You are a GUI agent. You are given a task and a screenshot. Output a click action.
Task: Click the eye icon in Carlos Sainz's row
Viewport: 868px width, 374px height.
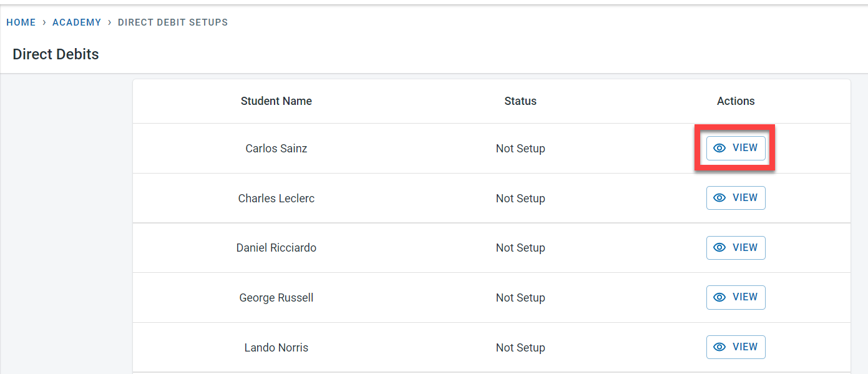point(719,149)
